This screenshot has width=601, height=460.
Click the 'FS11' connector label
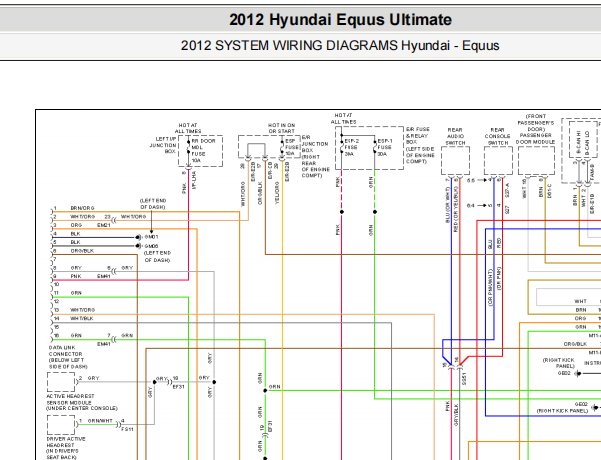coord(127,429)
